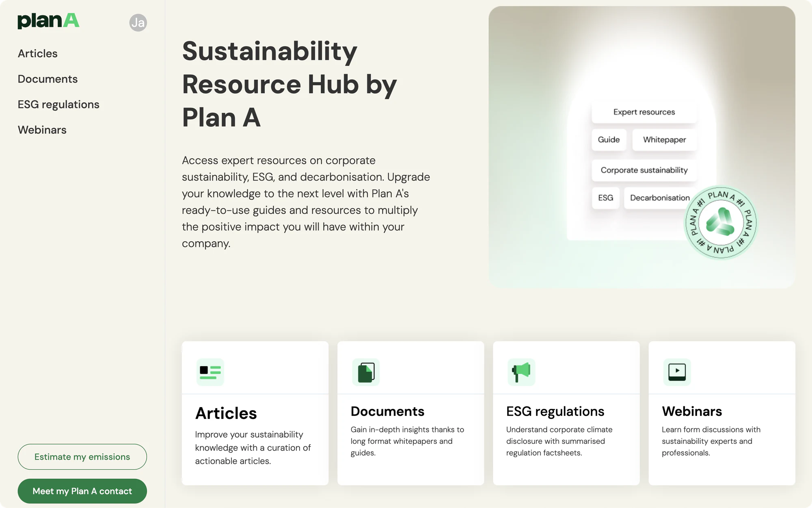
Task: Click the Plan A #1 round badge
Action: 720,222
